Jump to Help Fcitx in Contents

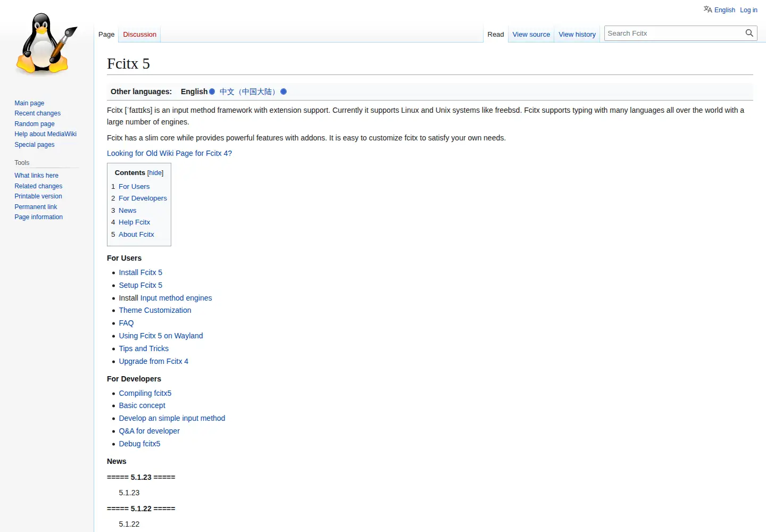pyautogui.click(x=134, y=222)
